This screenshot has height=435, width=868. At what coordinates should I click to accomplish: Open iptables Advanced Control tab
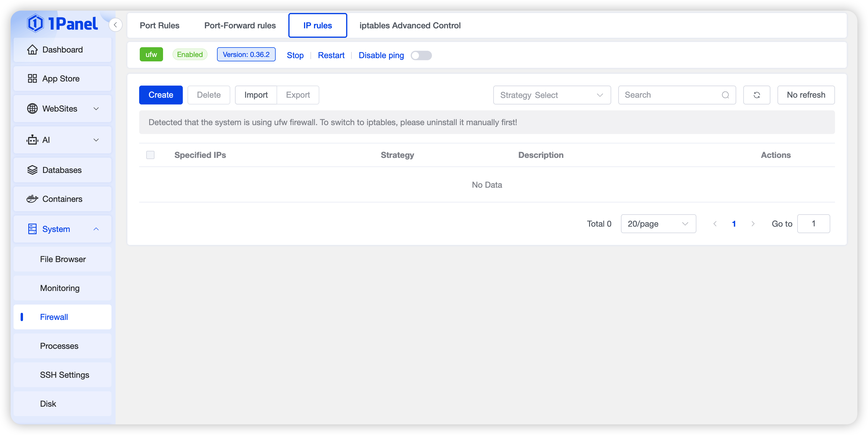[x=410, y=25]
